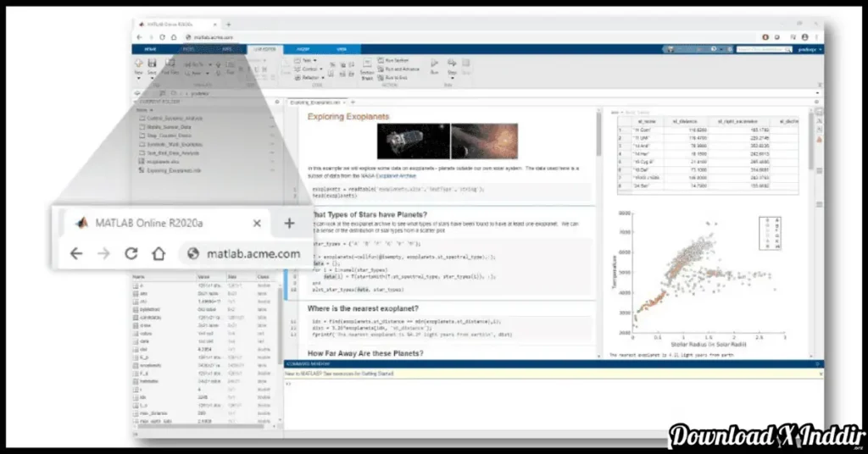This screenshot has height=454, width=868.
Task: Expand the arrow under the New button
Action: pos(138,78)
